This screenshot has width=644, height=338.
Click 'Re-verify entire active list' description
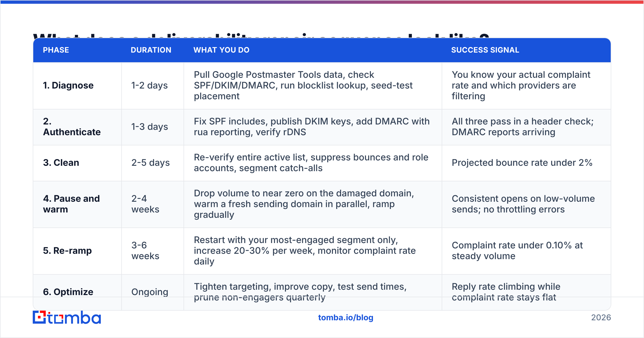(x=313, y=163)
